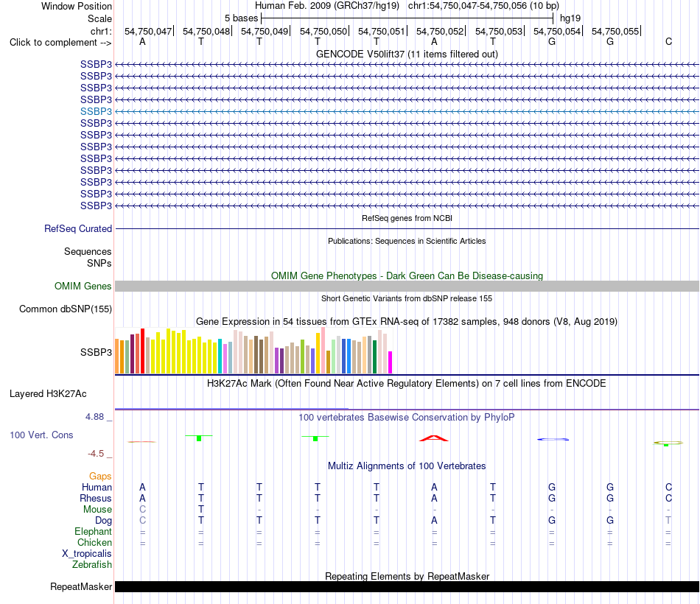Select the Zebrafish species label

tap(92, 565)
